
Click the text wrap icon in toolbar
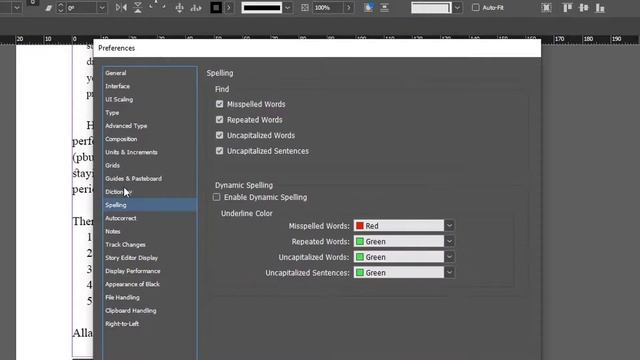tap(384, 8)
